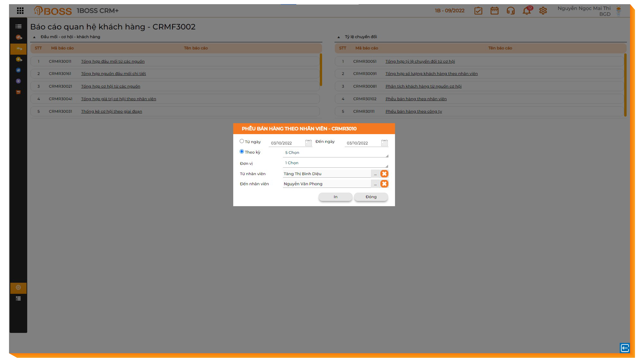Image resolution: width=644 pixels, height=362 pixels.
Task: Click the headset support icon
Action: (511, 11)
